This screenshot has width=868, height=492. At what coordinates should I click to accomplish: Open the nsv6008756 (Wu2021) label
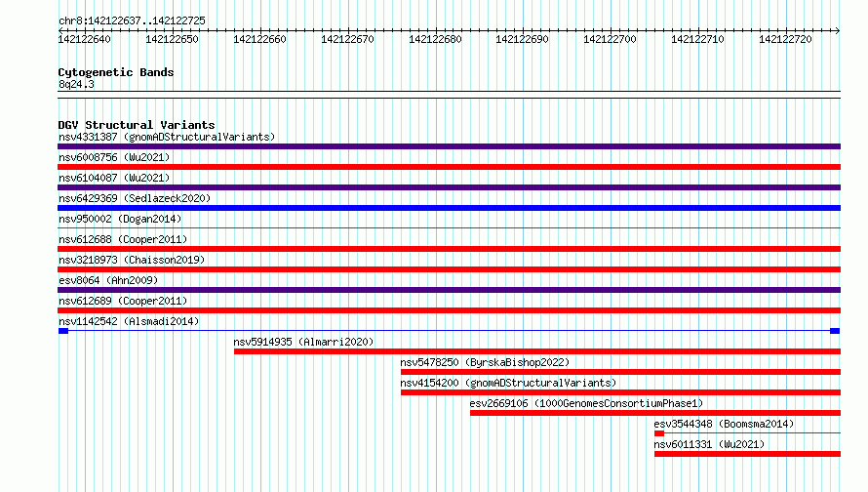click(114, 157)
